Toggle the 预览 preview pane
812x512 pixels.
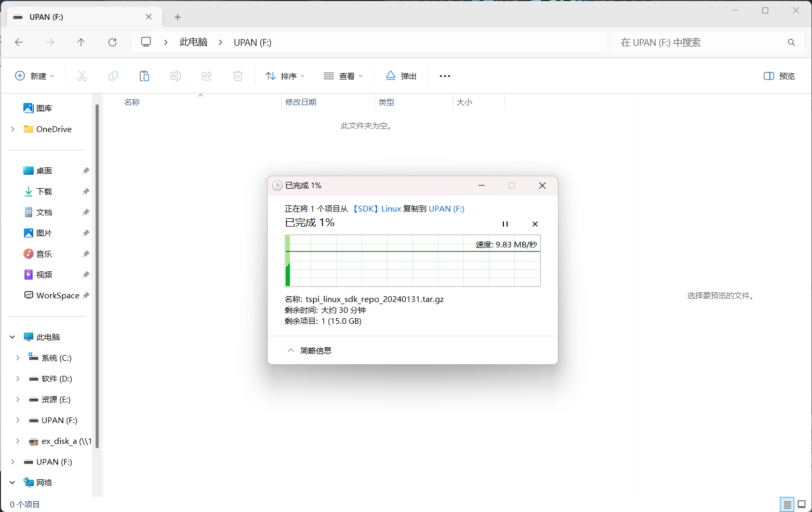[779, 76]
